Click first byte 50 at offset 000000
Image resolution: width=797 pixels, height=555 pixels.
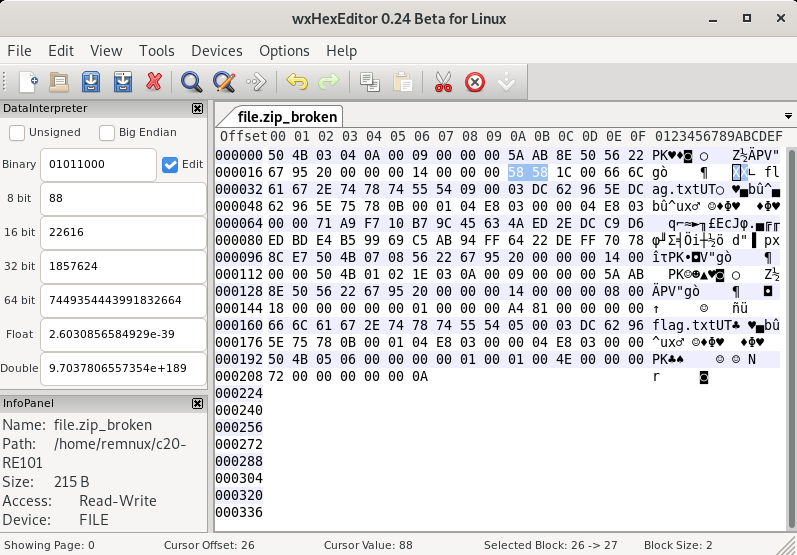275,156
